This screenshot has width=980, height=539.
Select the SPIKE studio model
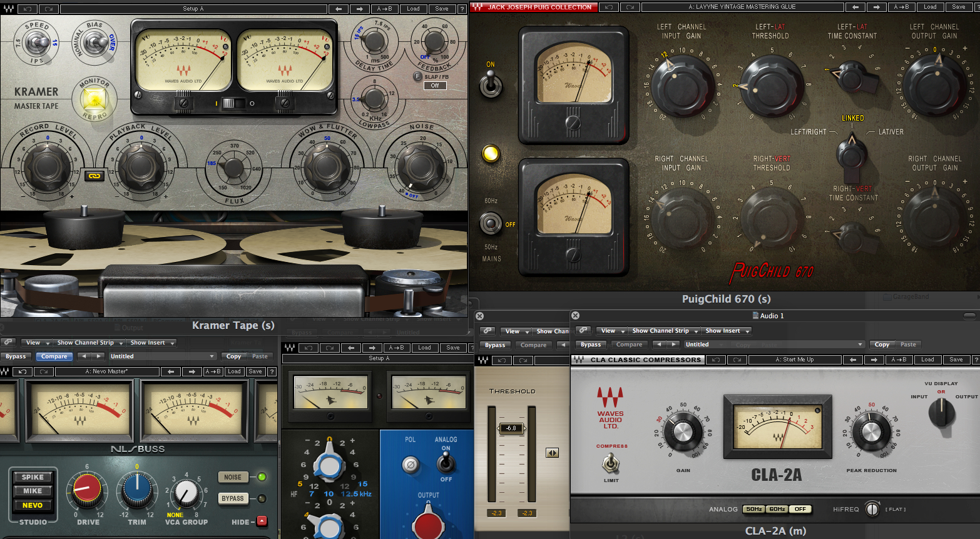[33, 477]
